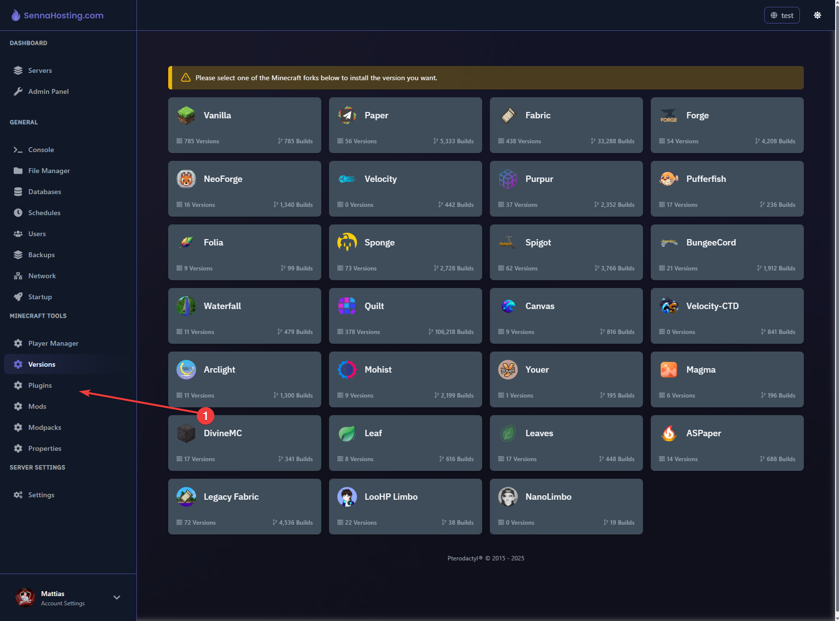
Task: Click the Forge anvil icon
Action: click(x=668, y=115)
